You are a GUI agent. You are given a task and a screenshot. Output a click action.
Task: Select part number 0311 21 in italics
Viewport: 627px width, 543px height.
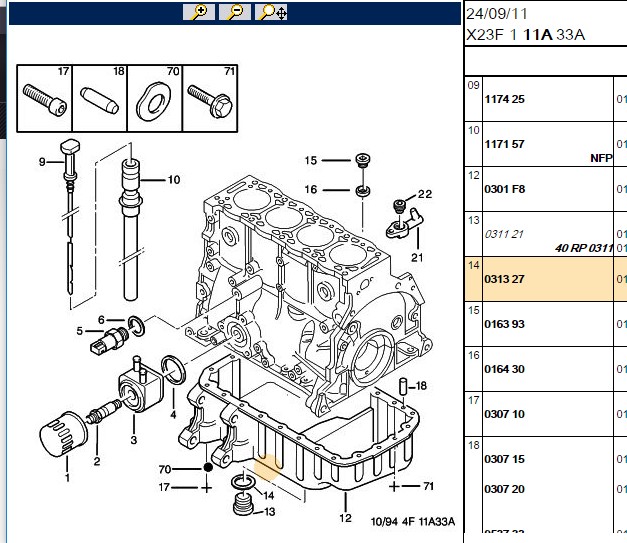[504, 234]
